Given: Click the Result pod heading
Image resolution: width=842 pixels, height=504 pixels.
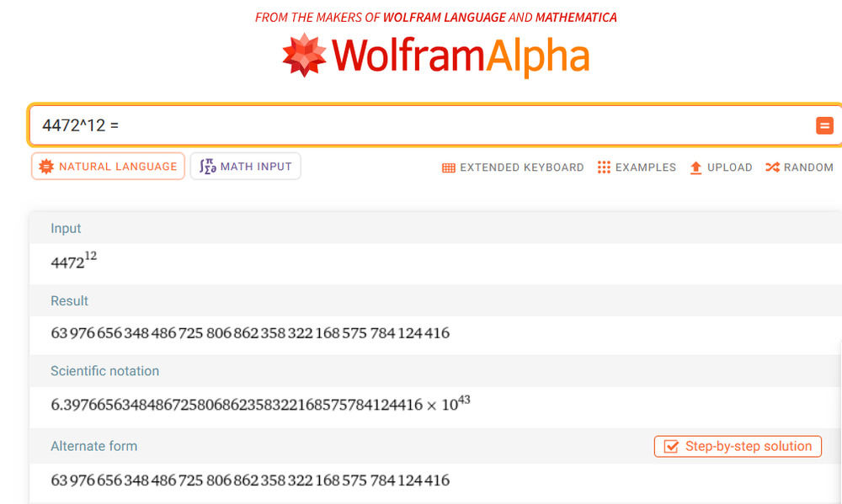Looking at the screenshot, I should point(69,301).
